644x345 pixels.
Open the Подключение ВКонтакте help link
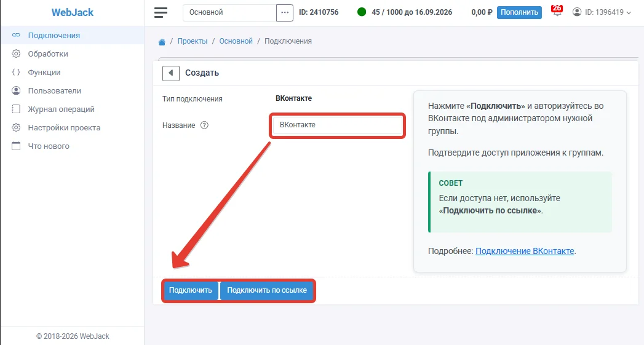(x=525, y=251)
